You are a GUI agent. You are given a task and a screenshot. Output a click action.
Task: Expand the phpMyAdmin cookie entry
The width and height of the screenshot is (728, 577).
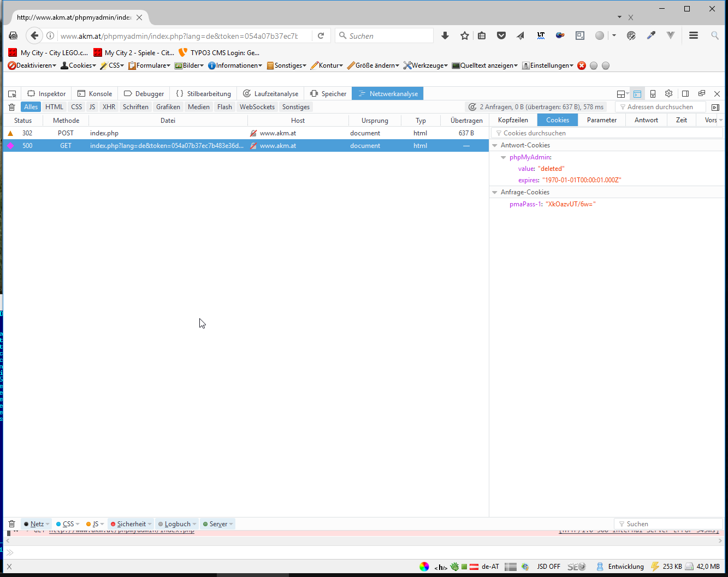point(503,157)
